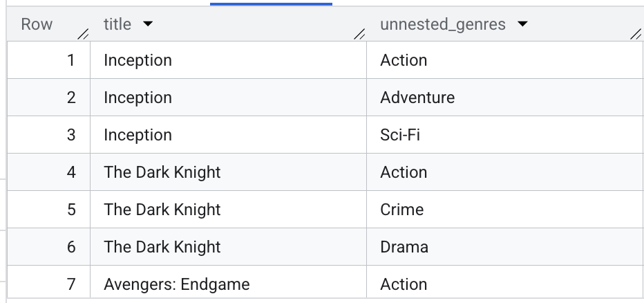Open the title column dropdown arrow
644x303 pixels.
[147, 24]
